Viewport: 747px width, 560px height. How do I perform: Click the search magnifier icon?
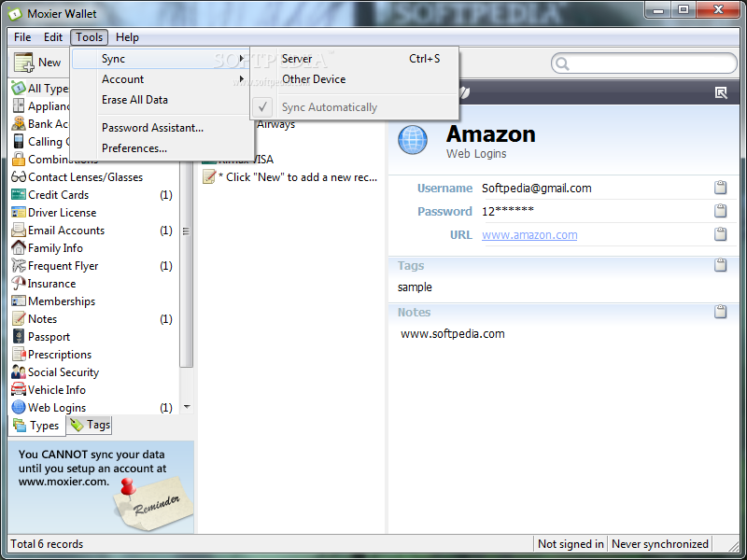[x=563, y=63]
